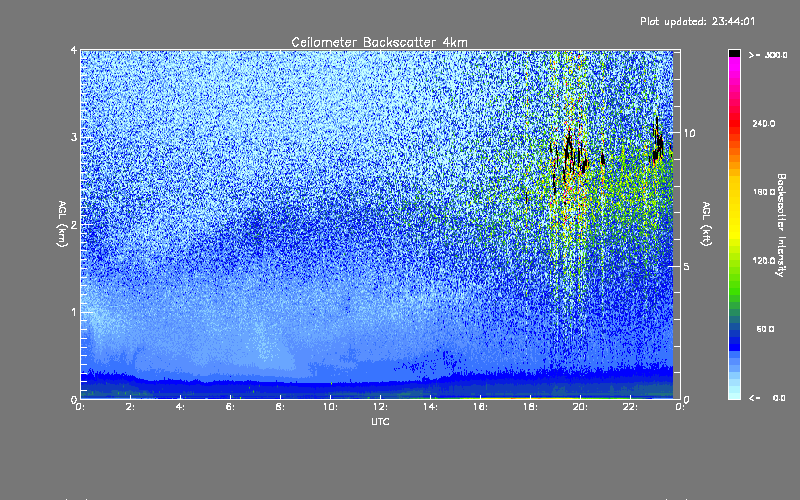Click the '2:' hour tick on the UTC axis
Screen dimensions: 800x500
coord(130,407)
